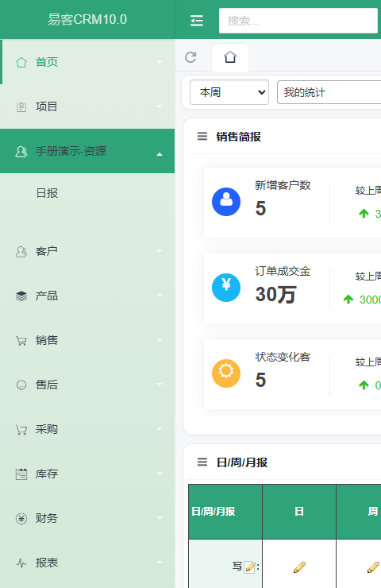Viewport: 381px width, 588px height.
Task: Click the user icon beside 手册演示-资源
Action: coord(21,152)
